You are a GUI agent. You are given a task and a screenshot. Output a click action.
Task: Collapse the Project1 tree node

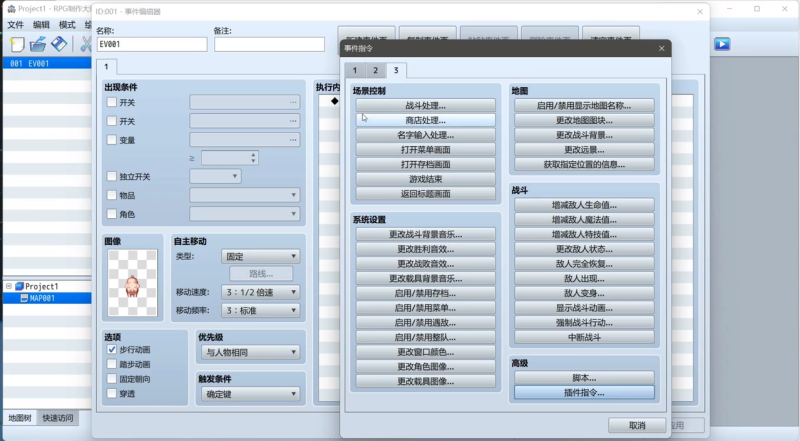(x=9, y=286)
